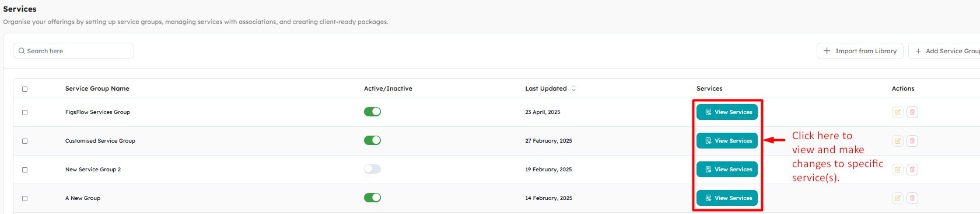Select the A New Group checkbox
980x214 pixels.
(24, 198)
